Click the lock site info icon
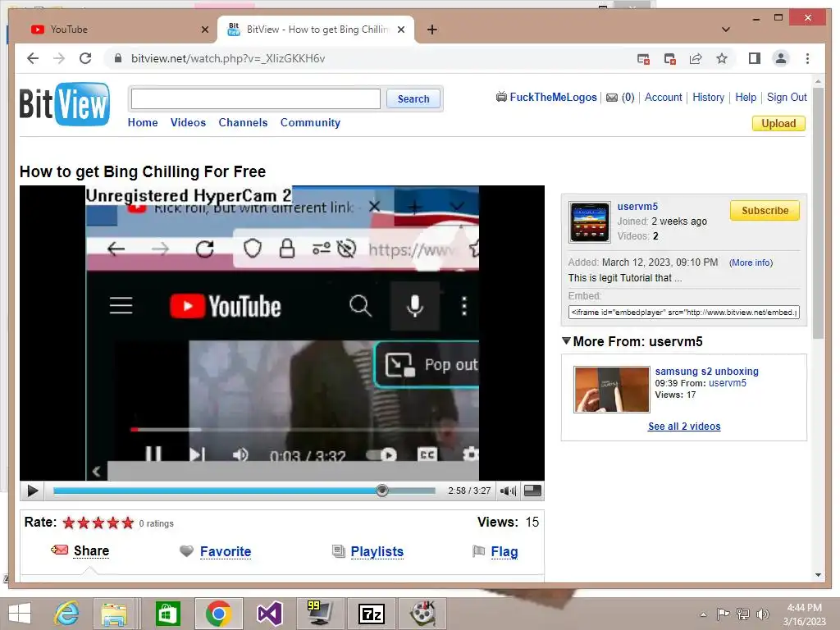Viewport: 840px width, 630px height. 118,58
